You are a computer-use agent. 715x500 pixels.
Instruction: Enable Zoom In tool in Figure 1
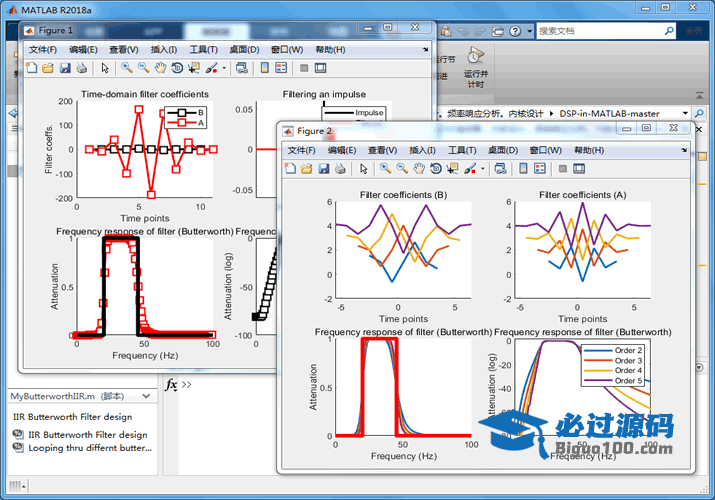tap(127, 68)
